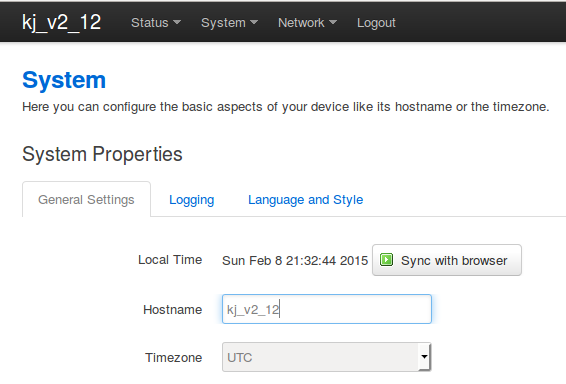Click the green sync icon in the button
This screenshot has width=566, height=384.
click(x=387, y=260)
